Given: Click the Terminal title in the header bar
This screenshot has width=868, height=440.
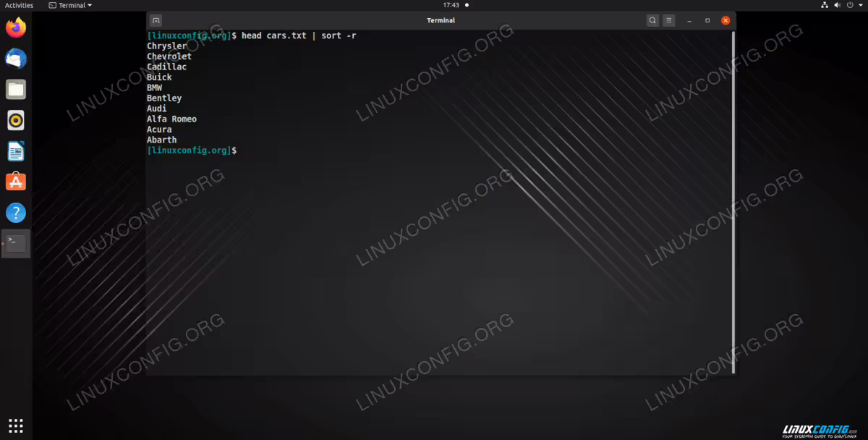Looking at the screenshot, I should pyautogui.click(x=441, y=20).
